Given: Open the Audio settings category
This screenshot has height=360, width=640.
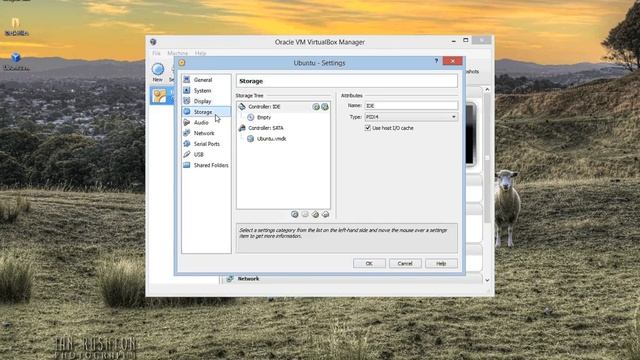Looking at the screenshot, I should pyautogui.click(x=206, y=122).
